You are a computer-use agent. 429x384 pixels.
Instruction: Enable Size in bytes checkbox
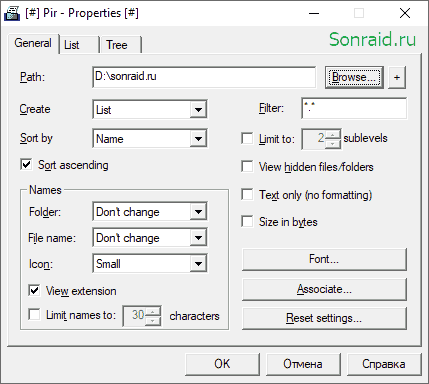pos(247,221)
